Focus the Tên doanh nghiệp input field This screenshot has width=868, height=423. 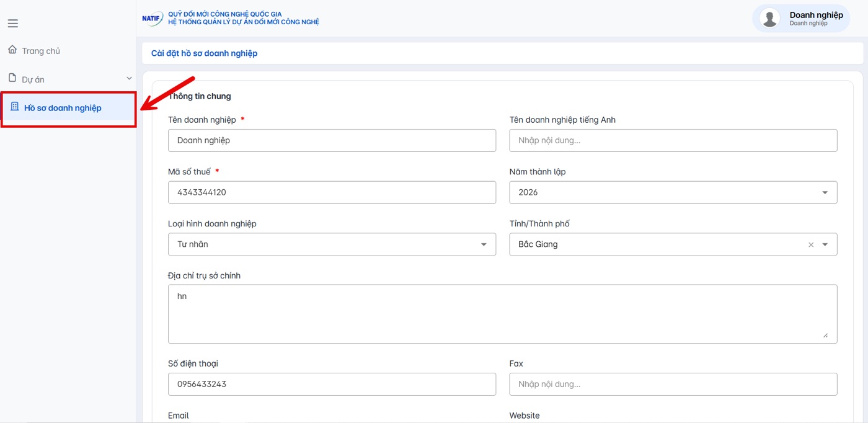click(332, 140)
